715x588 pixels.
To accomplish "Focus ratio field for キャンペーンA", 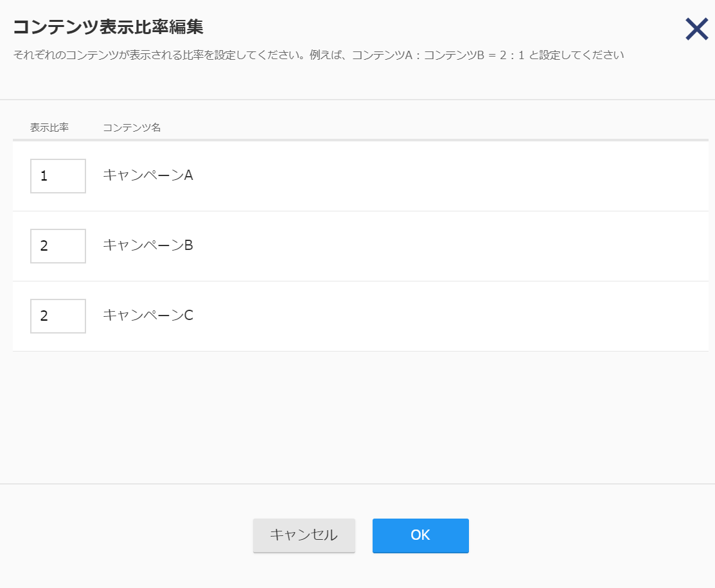I will 58,176.
